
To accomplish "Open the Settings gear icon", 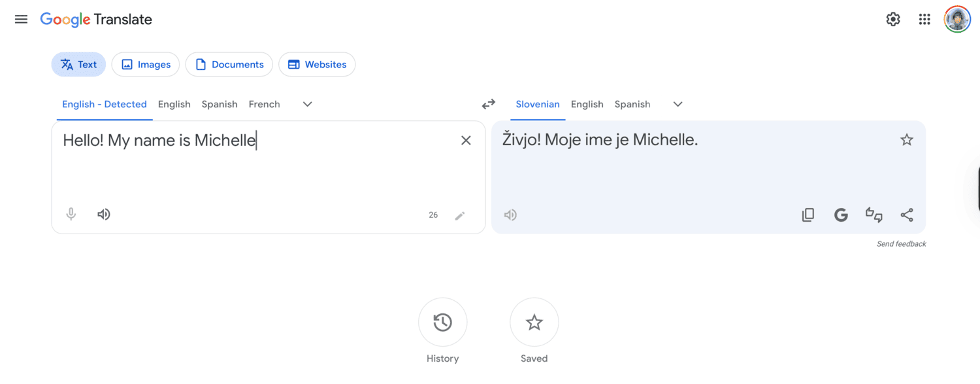I will pos(893,20).
